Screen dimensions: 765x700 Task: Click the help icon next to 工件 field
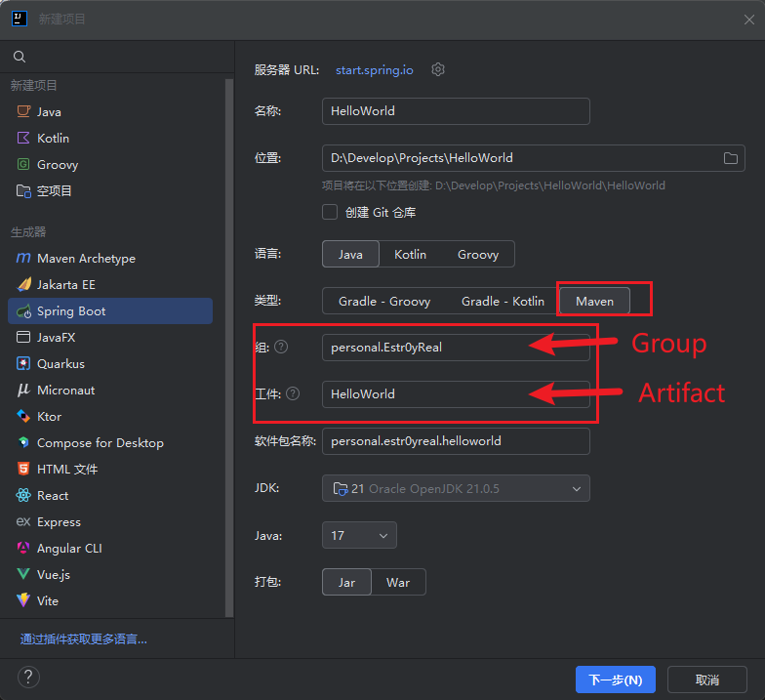click(293, 394)
